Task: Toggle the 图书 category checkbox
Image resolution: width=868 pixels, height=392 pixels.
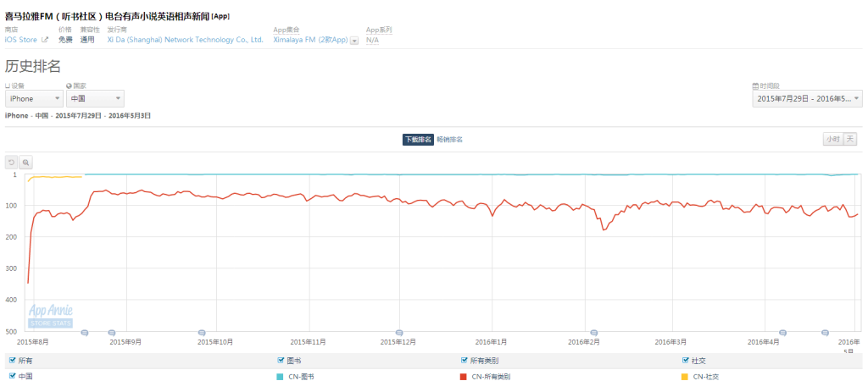Action: click(x=280, y=361)
